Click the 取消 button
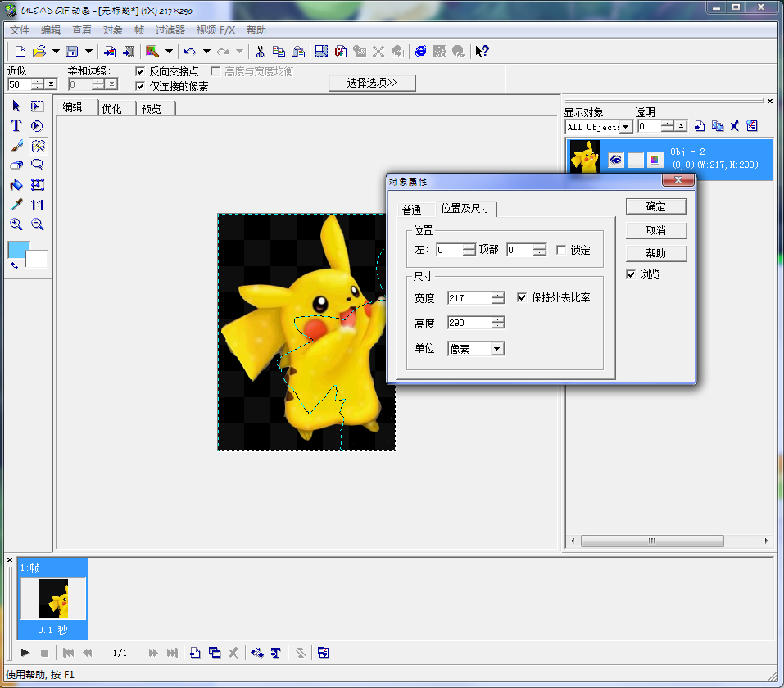 pyautogui.click(x=656, y=230)
